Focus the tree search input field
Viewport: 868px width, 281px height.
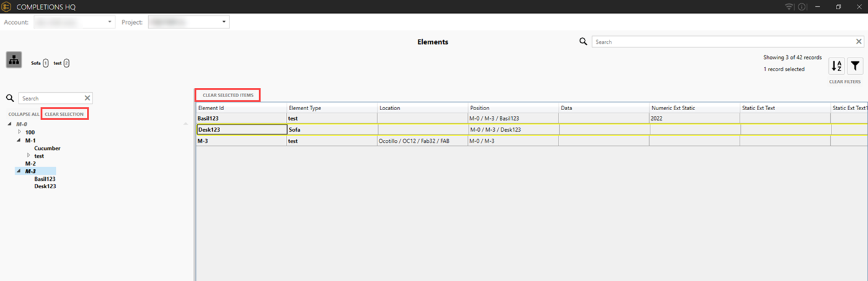click(x=51, y=98)
